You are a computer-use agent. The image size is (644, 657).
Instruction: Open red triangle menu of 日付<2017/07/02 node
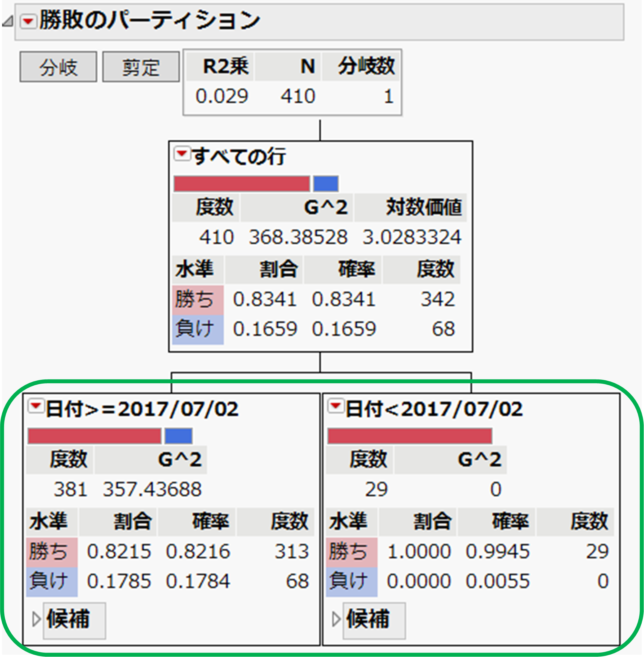coord(336,406)
